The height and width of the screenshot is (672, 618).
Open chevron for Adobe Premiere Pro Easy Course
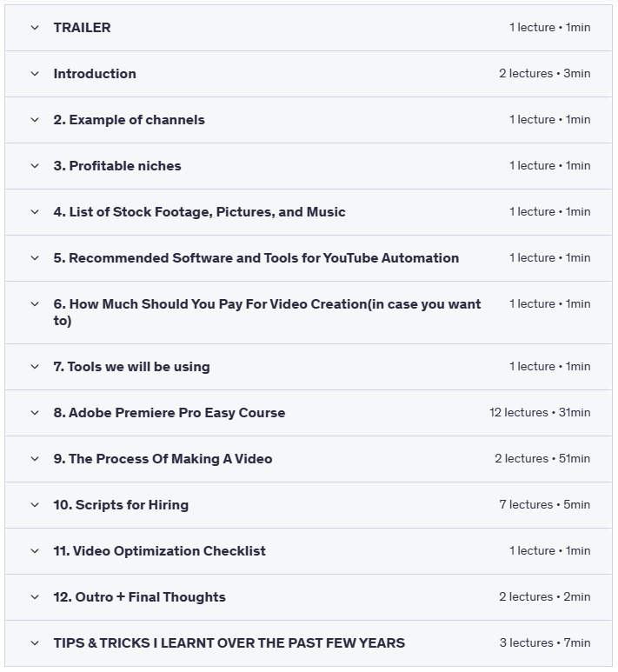coord(35,413)
